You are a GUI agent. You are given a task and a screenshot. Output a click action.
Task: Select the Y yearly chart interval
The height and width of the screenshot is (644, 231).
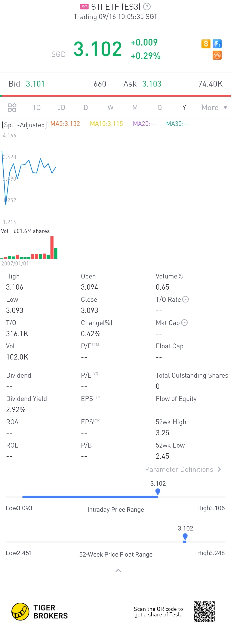pos(184,108)
